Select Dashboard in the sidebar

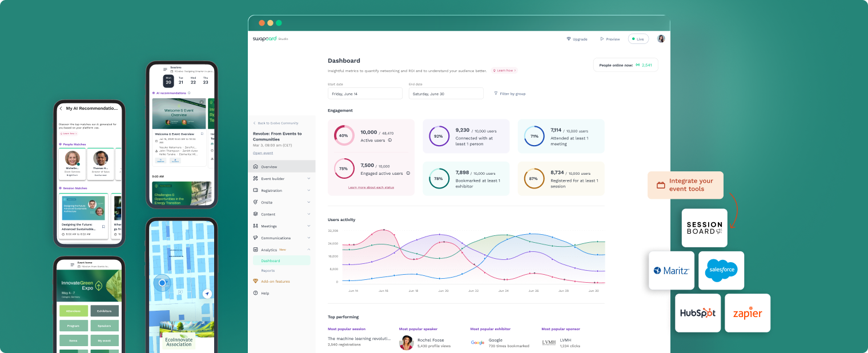coord(270,260)
